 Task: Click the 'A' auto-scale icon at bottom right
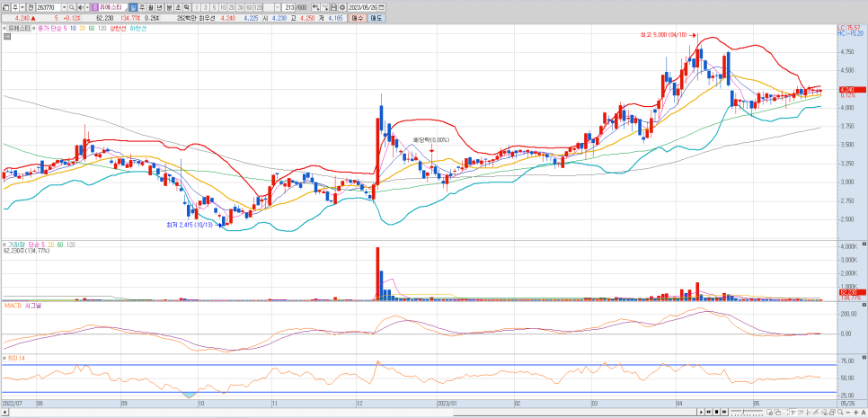(x=864, y=413)
